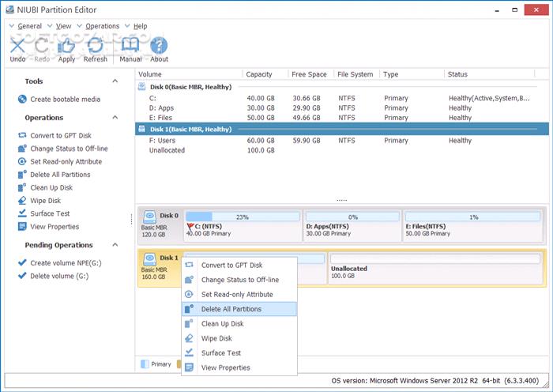The height and width of the screenshot is (392, 553).
Task: Click Primary legend color swatch
Action: pyautogui.click(x=145, y=364)
